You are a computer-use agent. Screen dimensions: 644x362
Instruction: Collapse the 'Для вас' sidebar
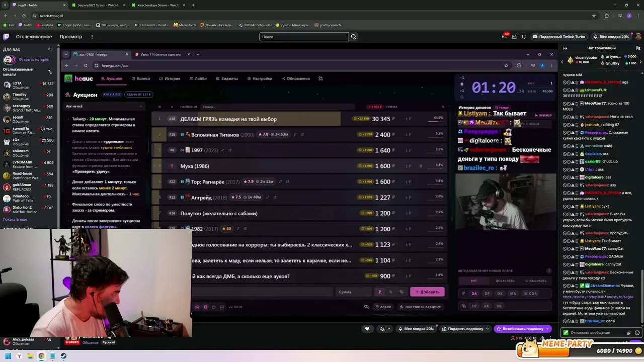50,49
